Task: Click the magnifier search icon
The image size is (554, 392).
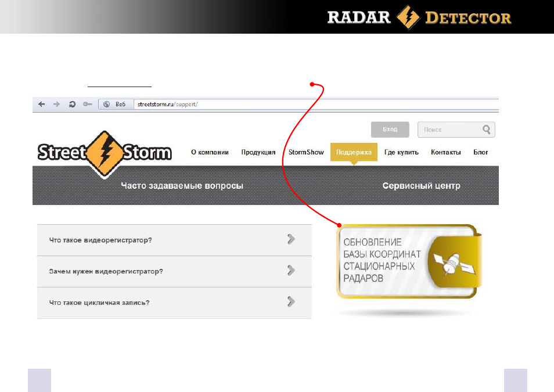Action: 487,130
